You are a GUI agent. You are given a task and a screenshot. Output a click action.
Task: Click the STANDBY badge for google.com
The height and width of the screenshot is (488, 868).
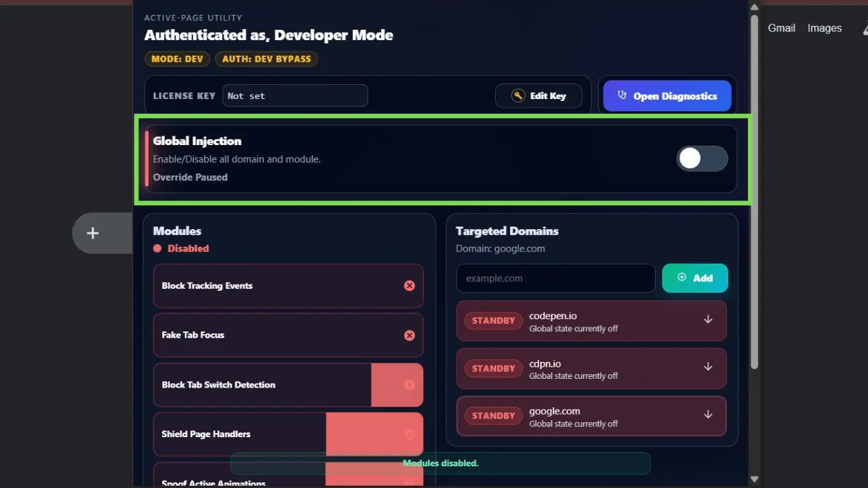pyautogui.click(x=494, y=416)
